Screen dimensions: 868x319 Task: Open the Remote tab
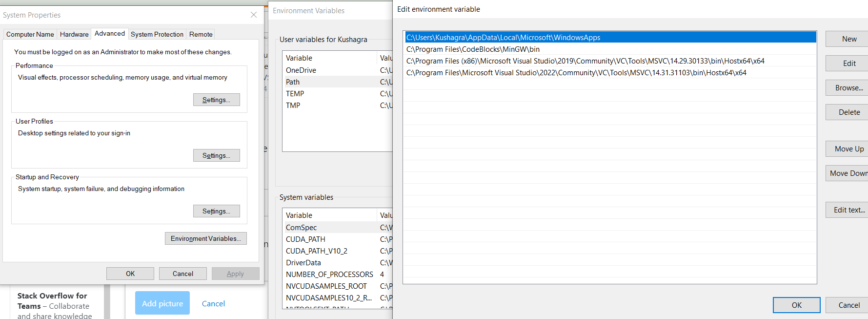coord(201,34)
